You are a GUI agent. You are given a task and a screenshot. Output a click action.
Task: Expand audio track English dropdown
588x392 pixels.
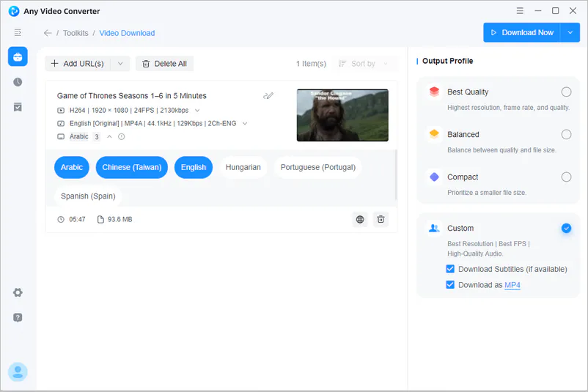[x=245, y=123]
